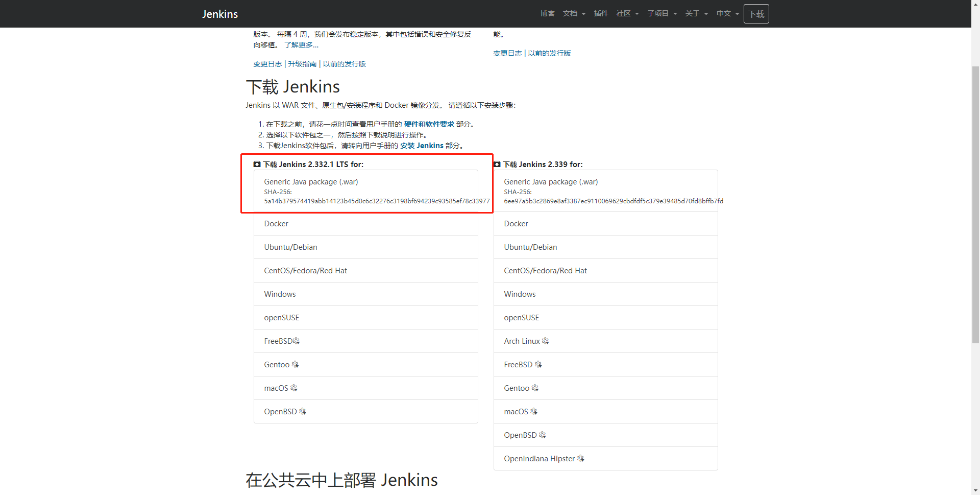Select FreeBSD under the LTS column
Viewport: 980px width, 495px height.
[365, 341]
